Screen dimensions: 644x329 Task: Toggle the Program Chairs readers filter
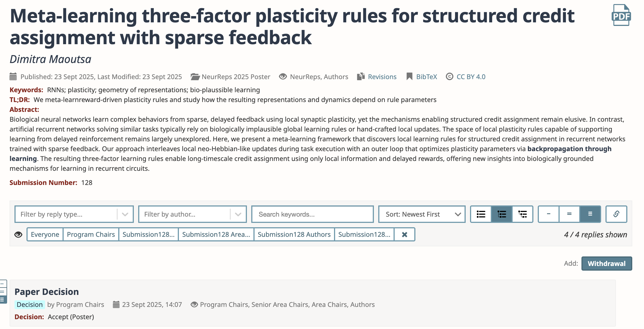coord(91,234)
